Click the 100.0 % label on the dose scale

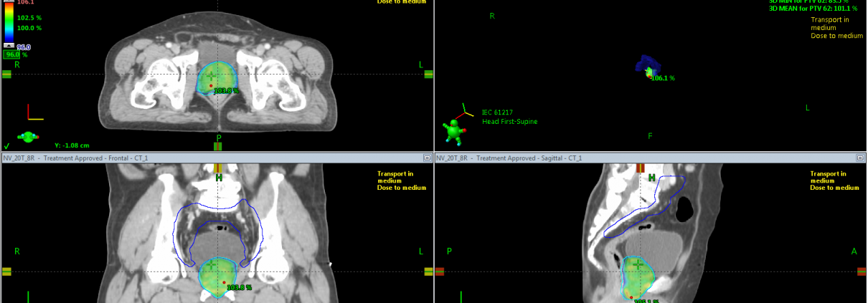[x=29, y=28]
